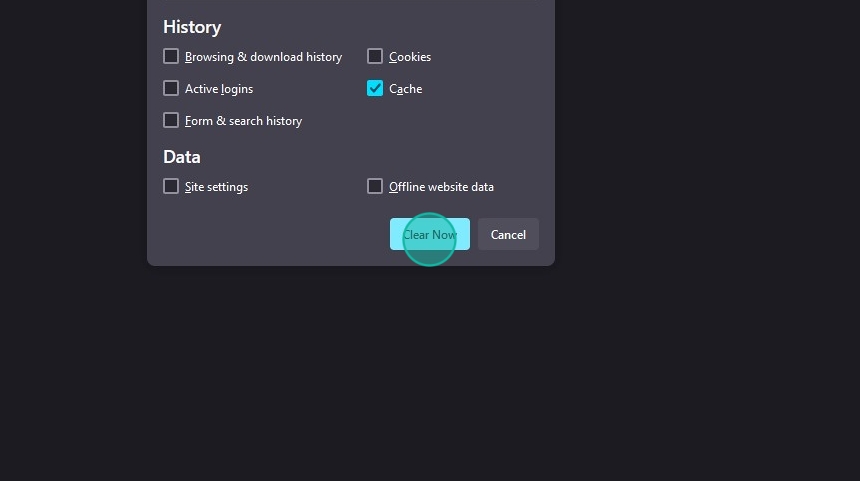Click the 'Site settings' label text
The height and width of the screenshot is (481, 860).
[216, 187]
